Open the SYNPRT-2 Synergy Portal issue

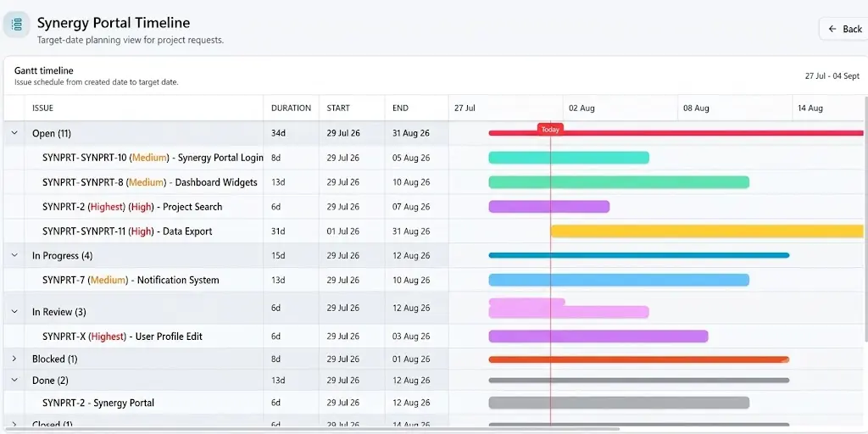tap(98, 403)
